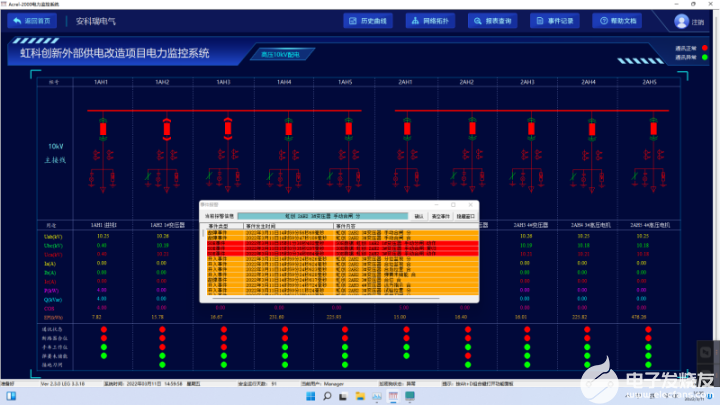Click the energy value 15.78
720x405 pixels.
point(157,317)
